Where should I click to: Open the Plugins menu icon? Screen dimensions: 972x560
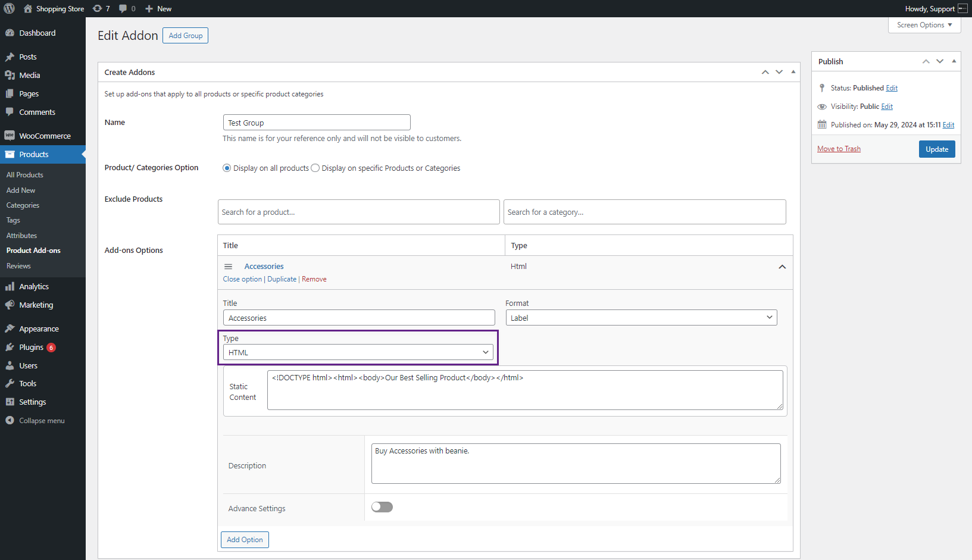[10, 347]
